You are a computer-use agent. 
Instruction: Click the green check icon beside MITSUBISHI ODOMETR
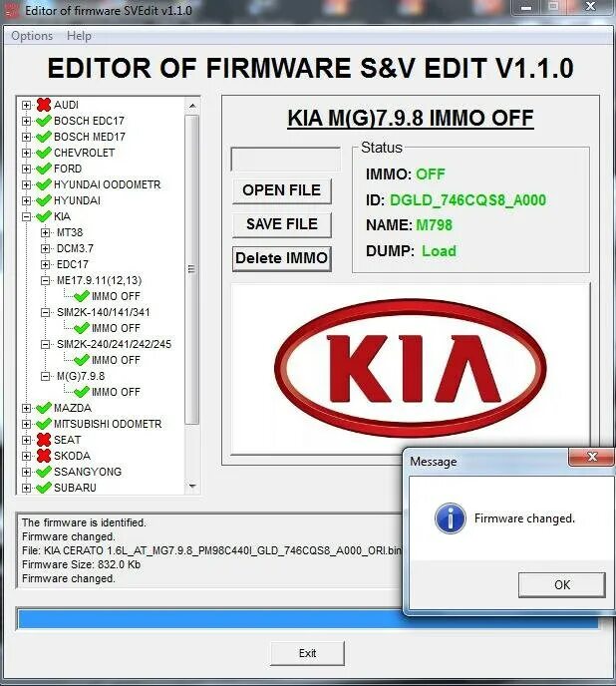pos(44,424)
